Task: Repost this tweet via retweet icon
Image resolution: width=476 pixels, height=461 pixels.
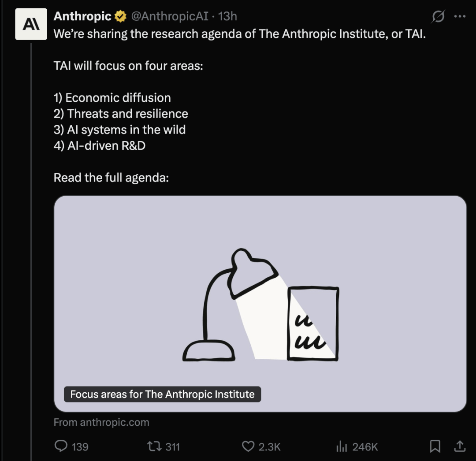Action: point(155,446)
